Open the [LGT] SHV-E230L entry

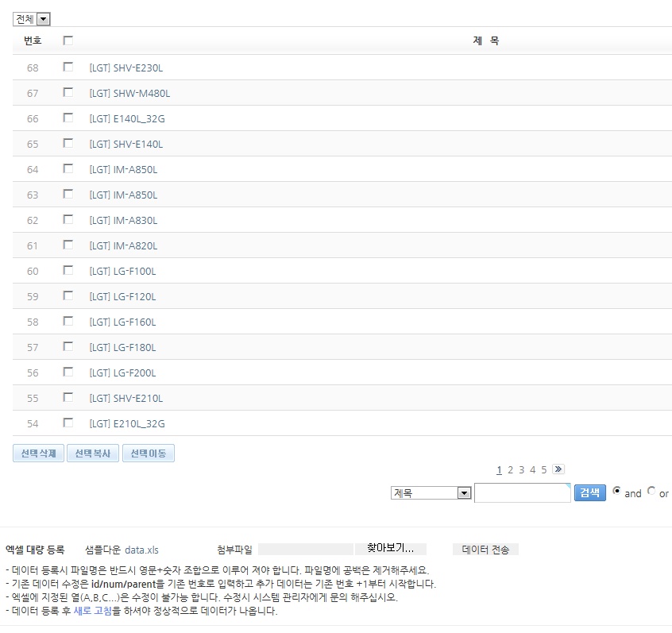126,68
